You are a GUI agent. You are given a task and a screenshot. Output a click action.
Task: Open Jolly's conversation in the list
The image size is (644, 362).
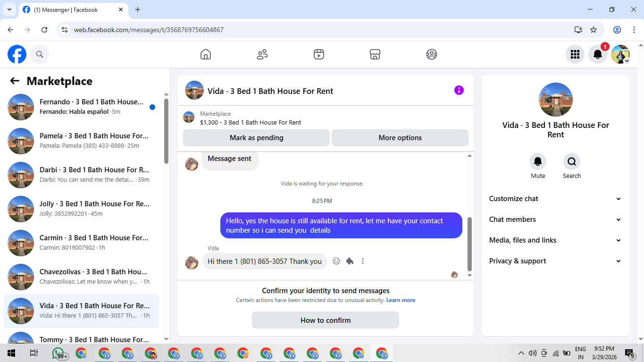click(81, 209)
